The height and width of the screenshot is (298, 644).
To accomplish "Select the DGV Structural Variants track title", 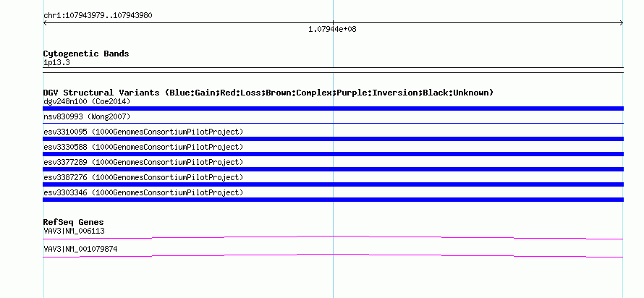I will (268, 93).
